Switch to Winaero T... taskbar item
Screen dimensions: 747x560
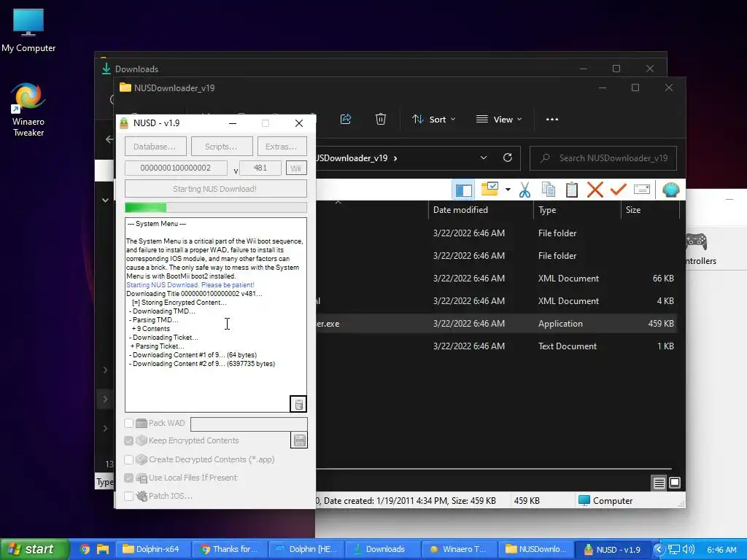(460, 549)
